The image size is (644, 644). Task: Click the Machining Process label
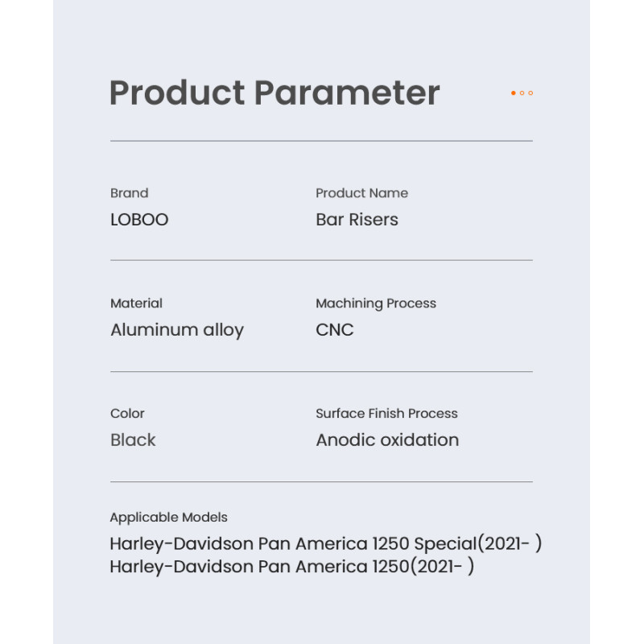376,303
